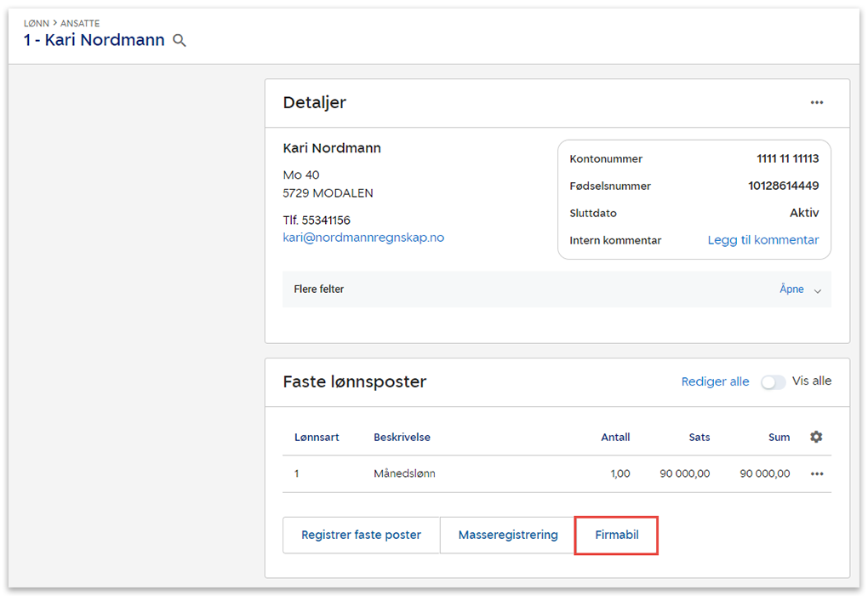Expand Flere felter with the chevron arrow
The height and width of the screenshot is (596, 868).
coord(817,290)
